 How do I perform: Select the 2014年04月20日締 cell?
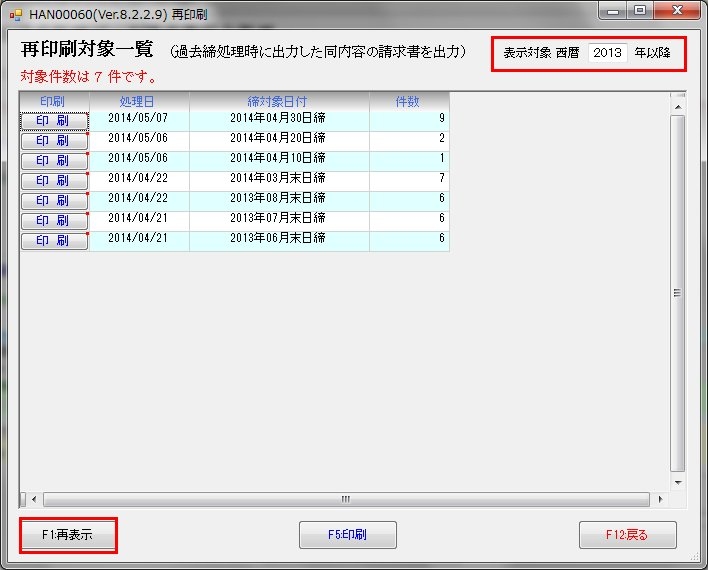[279, 141]
